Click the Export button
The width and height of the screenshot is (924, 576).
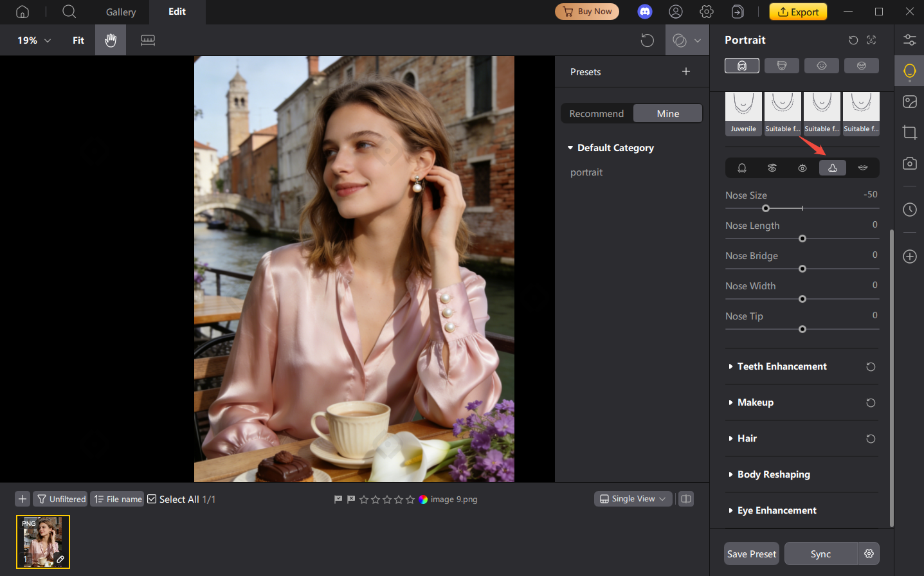point(798,12)
